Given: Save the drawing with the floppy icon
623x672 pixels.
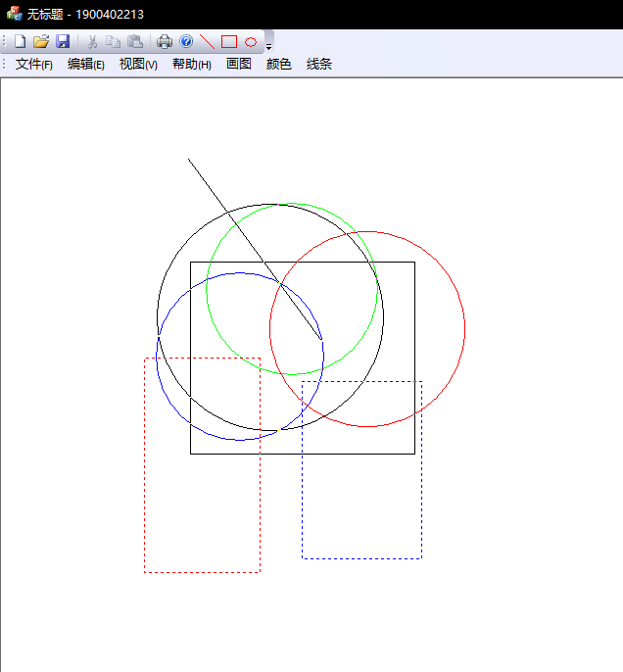Looking at the screenshot, I should (63, 41).
